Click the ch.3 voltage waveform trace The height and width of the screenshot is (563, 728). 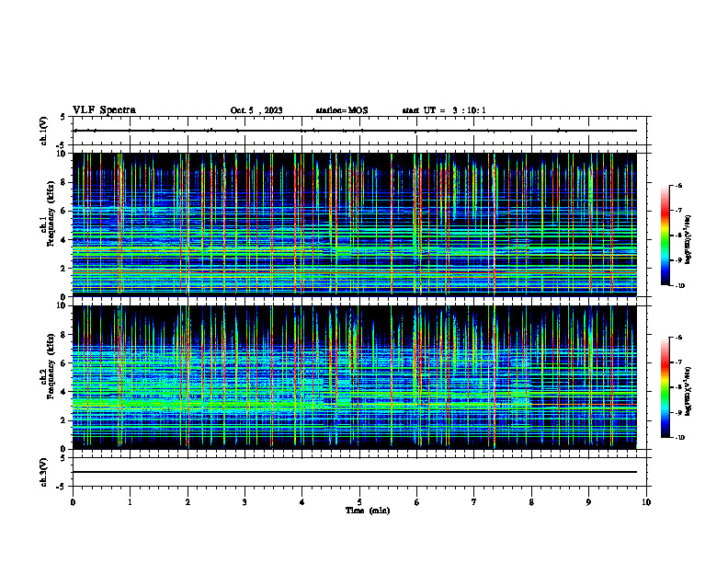click(x=355, y=472)
